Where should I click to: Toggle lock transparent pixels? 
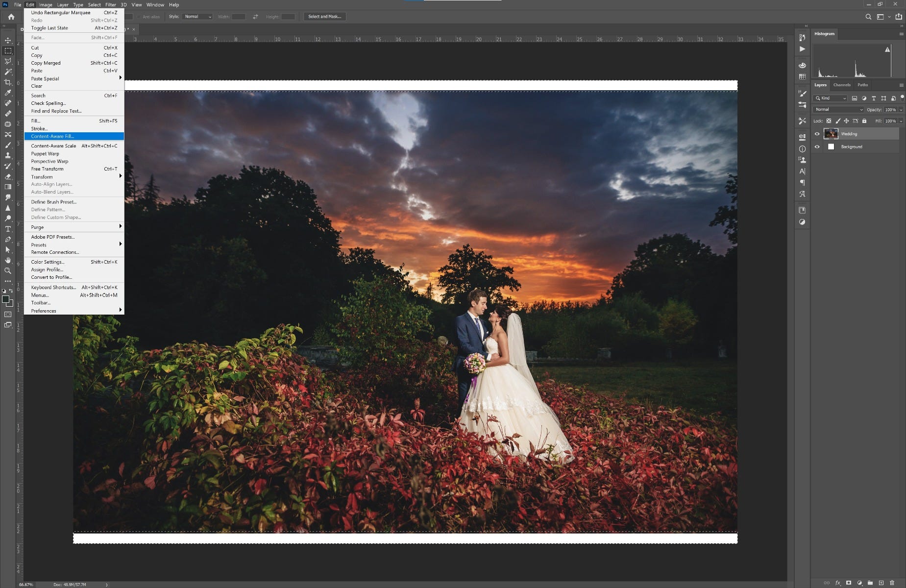click(x=829, y=121)
